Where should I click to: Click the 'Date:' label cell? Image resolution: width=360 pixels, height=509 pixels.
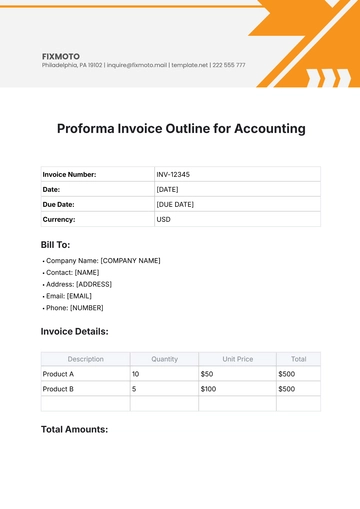(98, 189)
